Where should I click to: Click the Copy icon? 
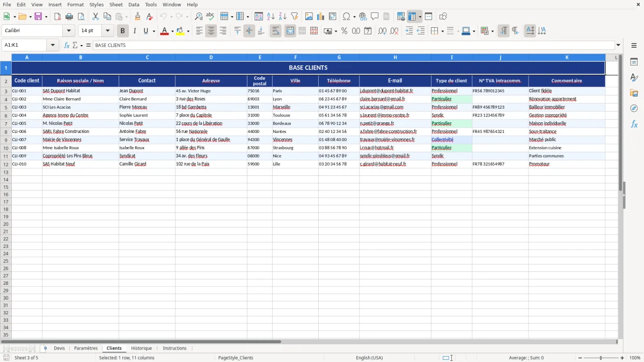[107, 17]
